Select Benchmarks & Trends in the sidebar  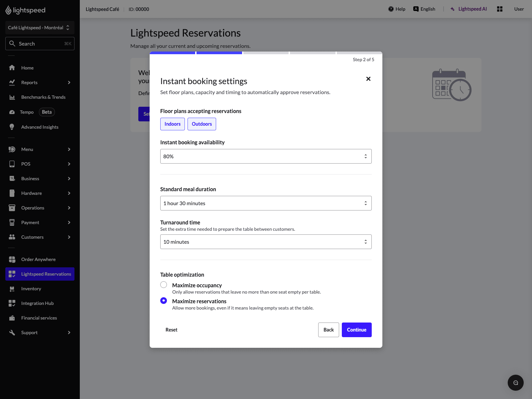pos(44,97)
